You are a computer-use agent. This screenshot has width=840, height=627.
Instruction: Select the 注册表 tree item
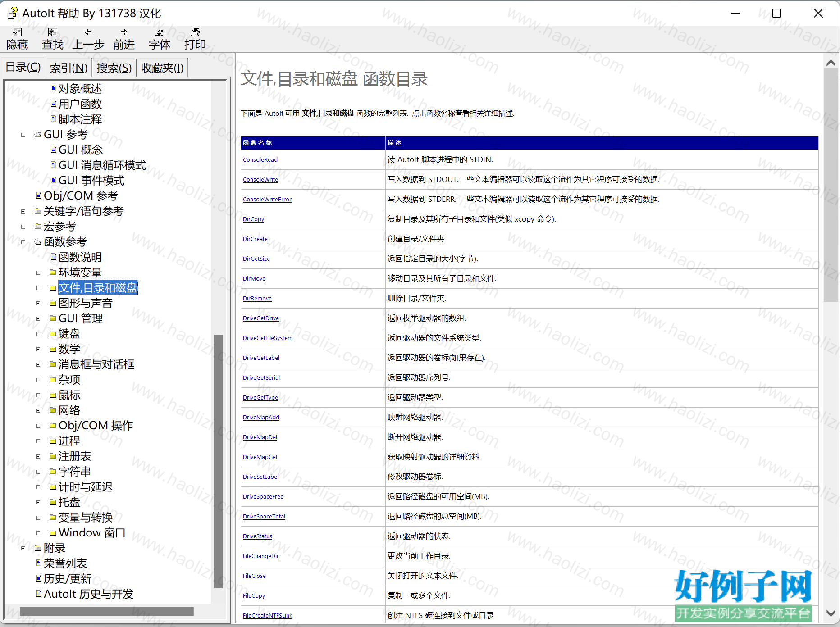pyautogui.click(x=75, y=456)
